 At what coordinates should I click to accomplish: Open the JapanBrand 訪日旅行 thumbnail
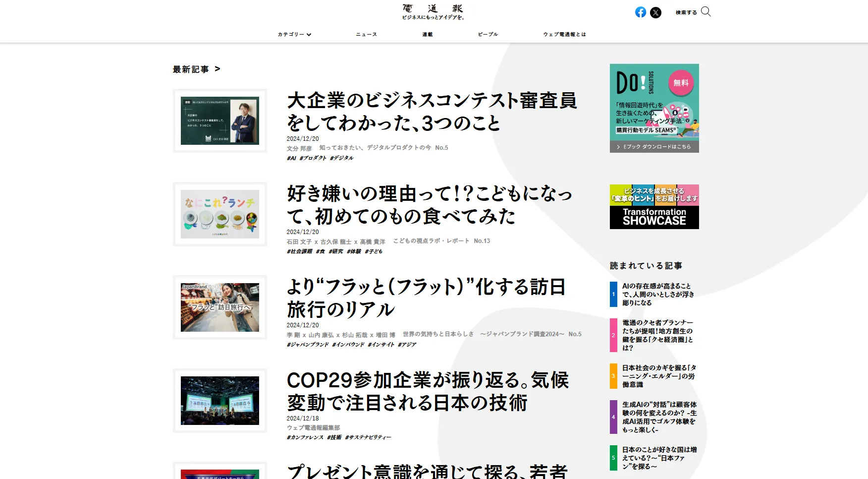[220, 307]
